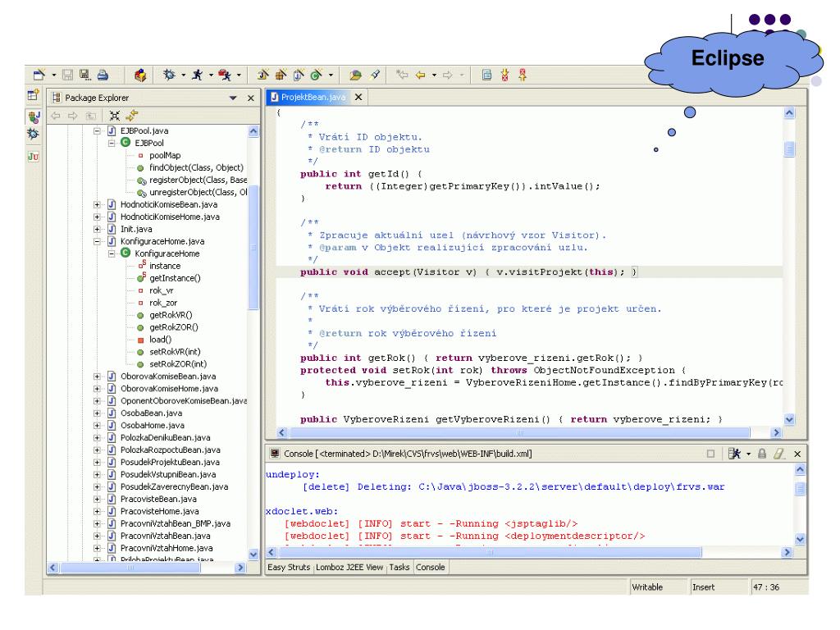Click the editor vertical scrollbar thumb

click(789, 149)
